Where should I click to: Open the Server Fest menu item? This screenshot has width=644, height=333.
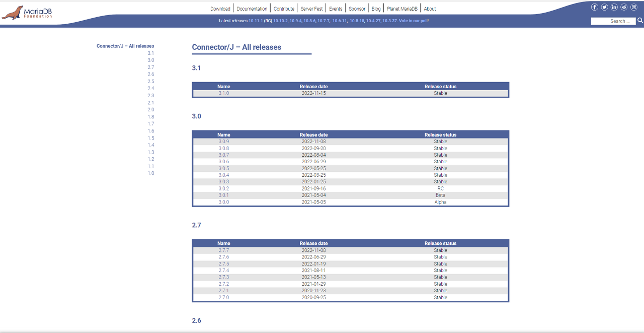311,9
